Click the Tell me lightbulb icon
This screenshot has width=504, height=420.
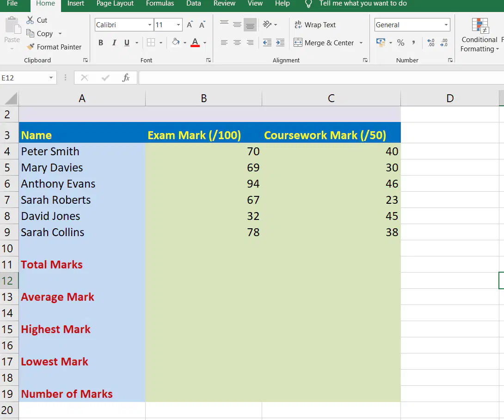click(x=308, y=4)
